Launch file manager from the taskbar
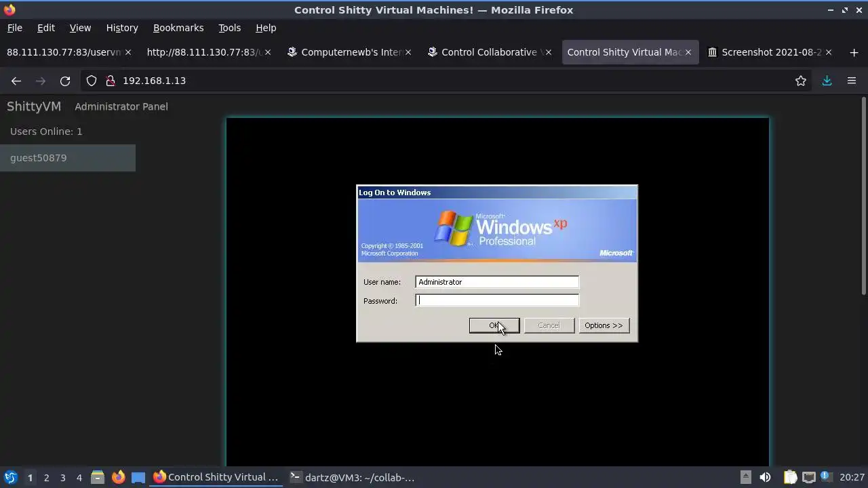This screenshot has height=488, width=868. [98, 477]
